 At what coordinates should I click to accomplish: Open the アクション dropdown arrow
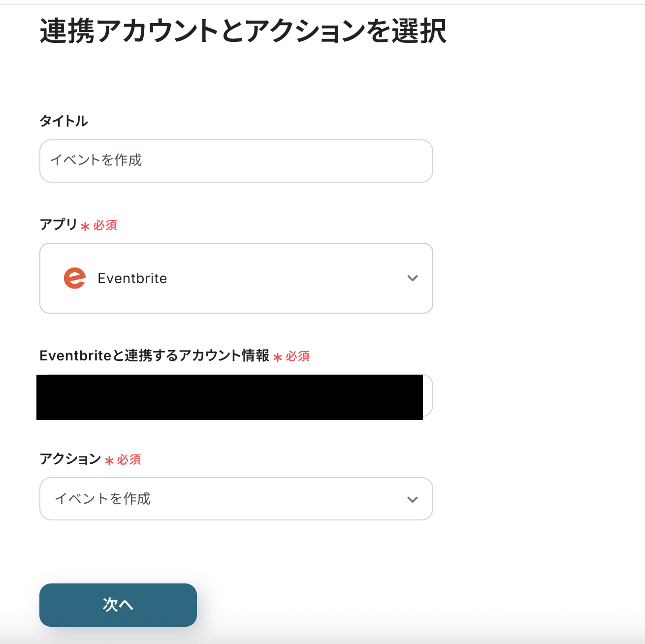click(x=413, y=499)
